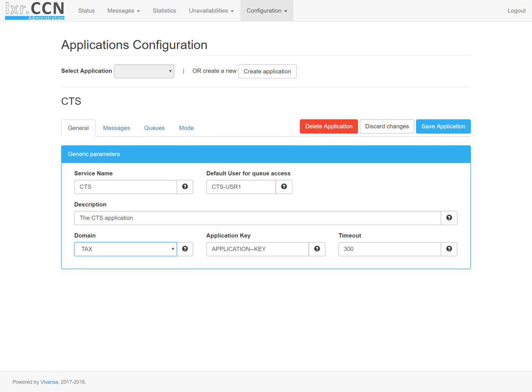
Task: Click the help icon beside Default User field
Action: 284,187
